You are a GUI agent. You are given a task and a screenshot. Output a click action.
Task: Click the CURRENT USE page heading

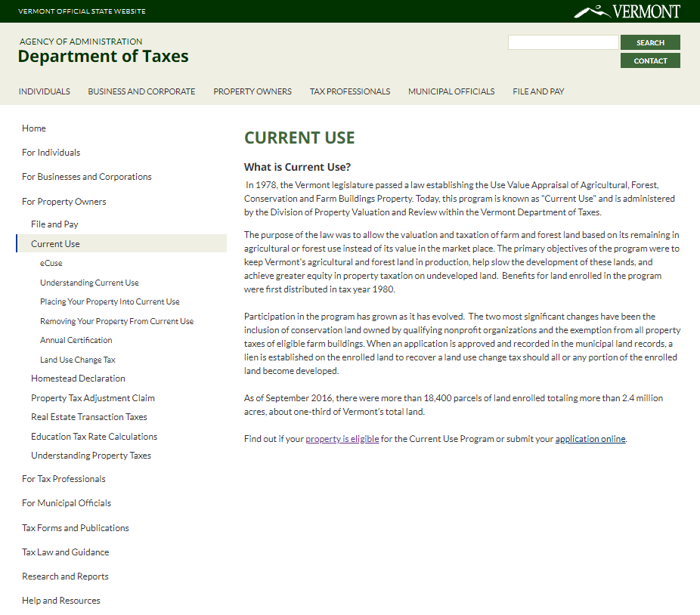pyautogui.click(x=299, y=138)
